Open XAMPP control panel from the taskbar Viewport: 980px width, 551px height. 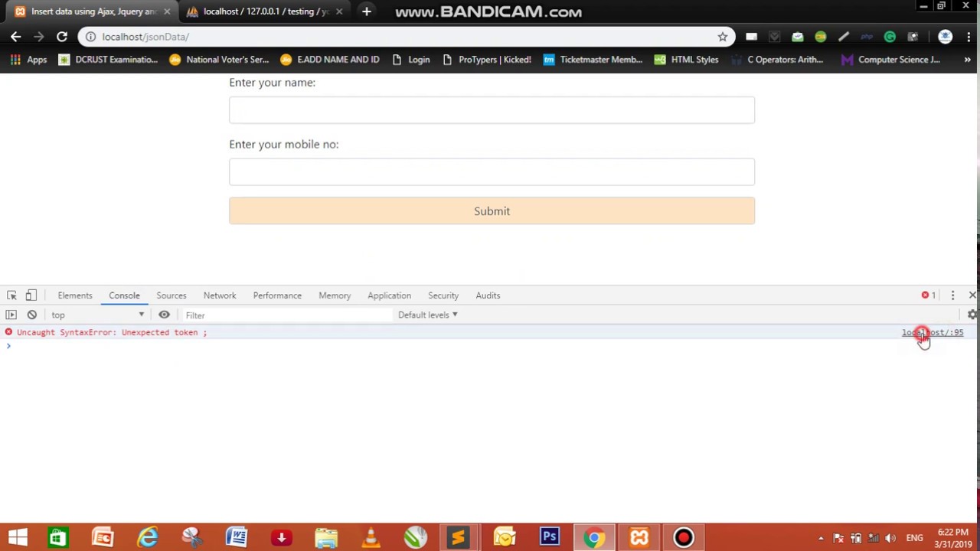point(639,537)
